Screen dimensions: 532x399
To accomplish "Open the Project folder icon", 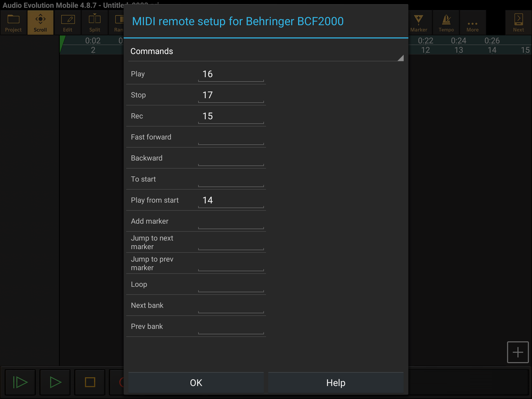I will (14, 23).
